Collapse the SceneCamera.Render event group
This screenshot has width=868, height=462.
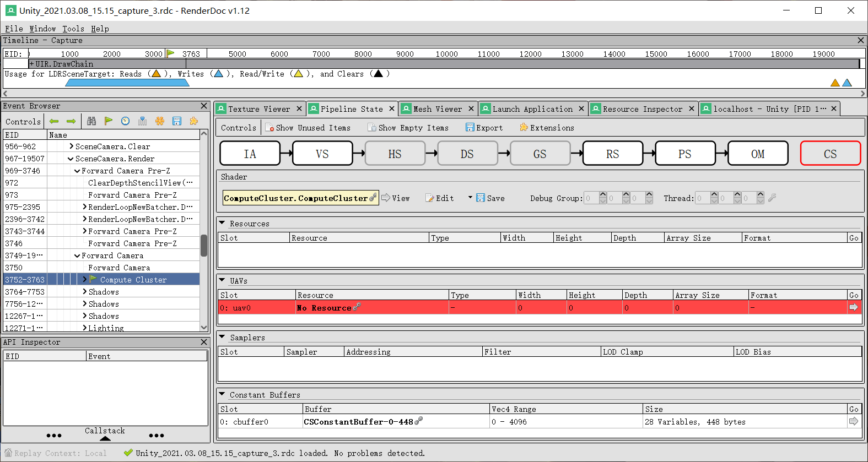pos(71,159)
